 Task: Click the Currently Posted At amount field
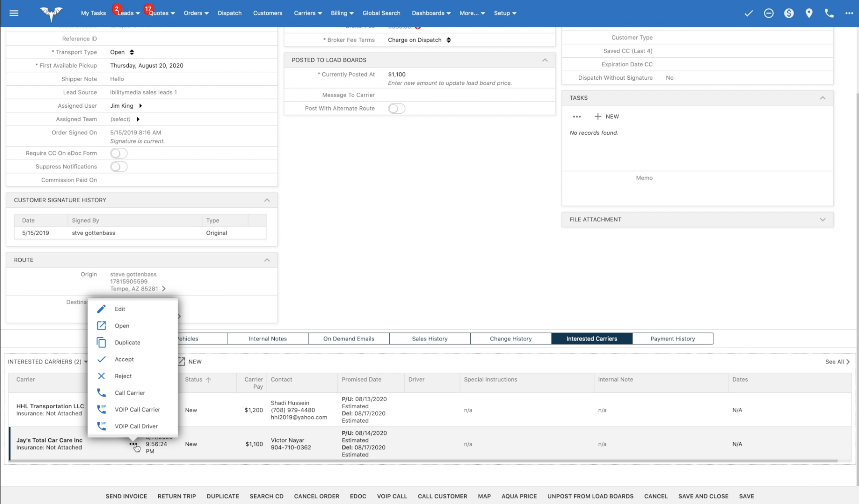(396, 74)
